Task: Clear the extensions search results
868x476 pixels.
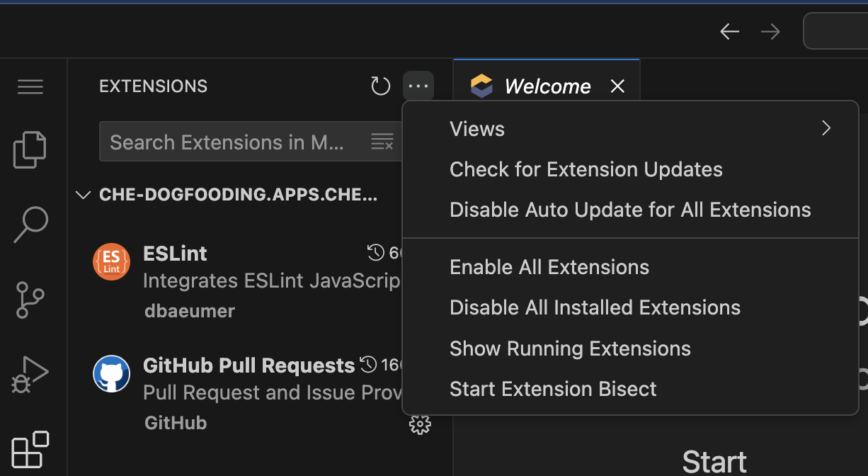Action: [382, 142]
